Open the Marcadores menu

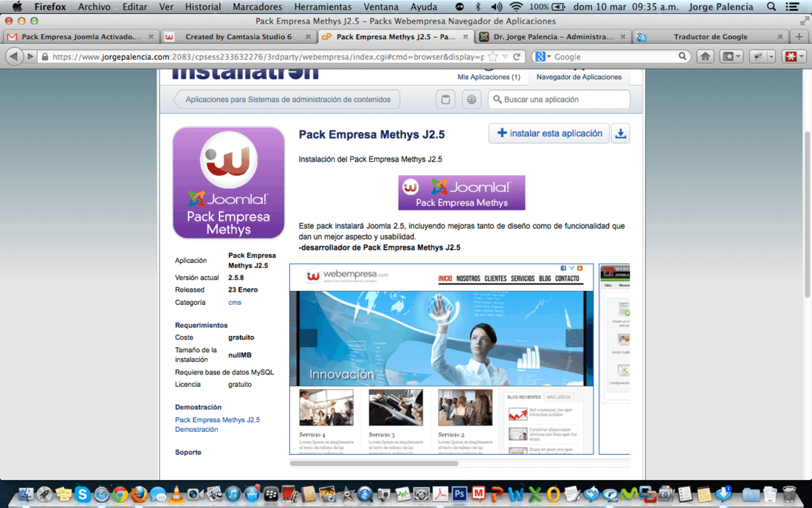(x=258, y=7)
